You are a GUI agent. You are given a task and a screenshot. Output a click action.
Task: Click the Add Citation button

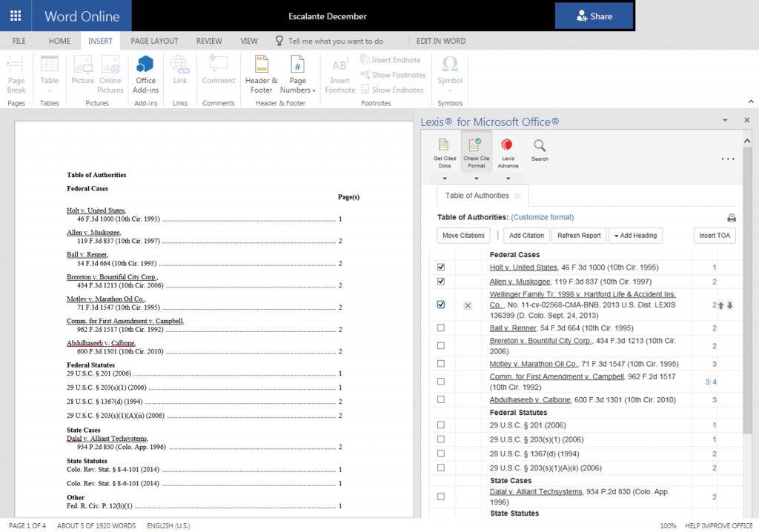pos(527,236)
